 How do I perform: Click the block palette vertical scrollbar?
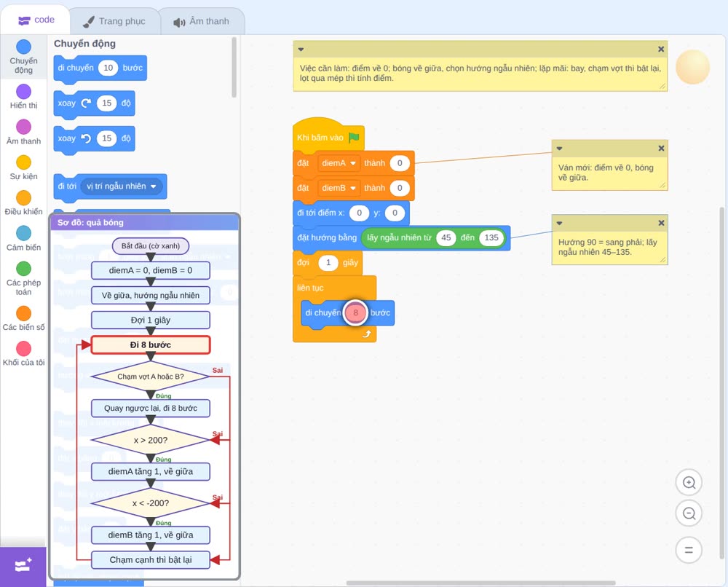tap(234, 67)
